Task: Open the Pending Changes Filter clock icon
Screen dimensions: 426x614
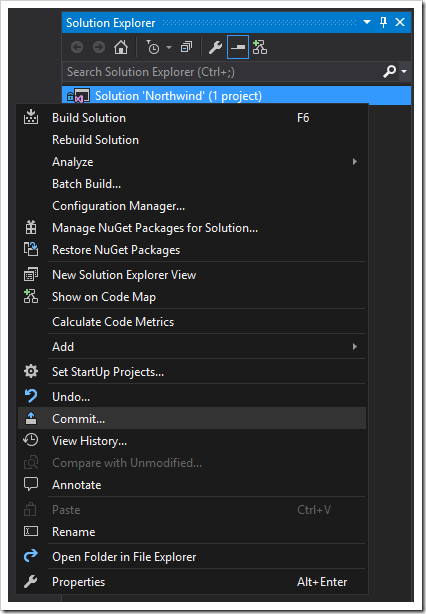Action: (152, 47)
